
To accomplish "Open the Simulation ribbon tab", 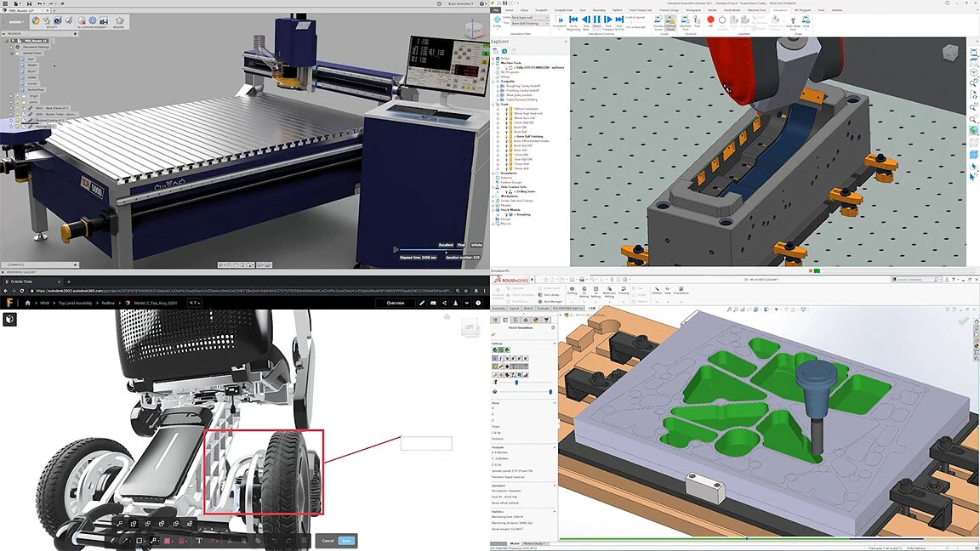I will [x=780, y=10].
